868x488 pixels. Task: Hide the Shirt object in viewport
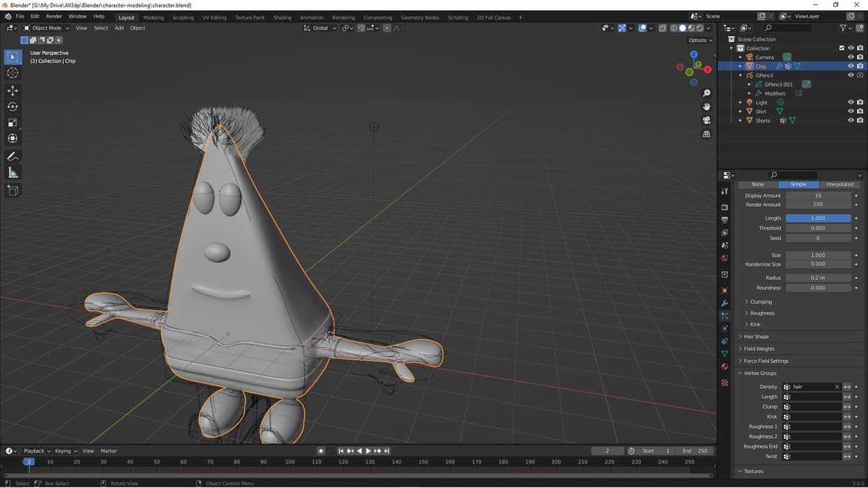[x=851, y=111]
